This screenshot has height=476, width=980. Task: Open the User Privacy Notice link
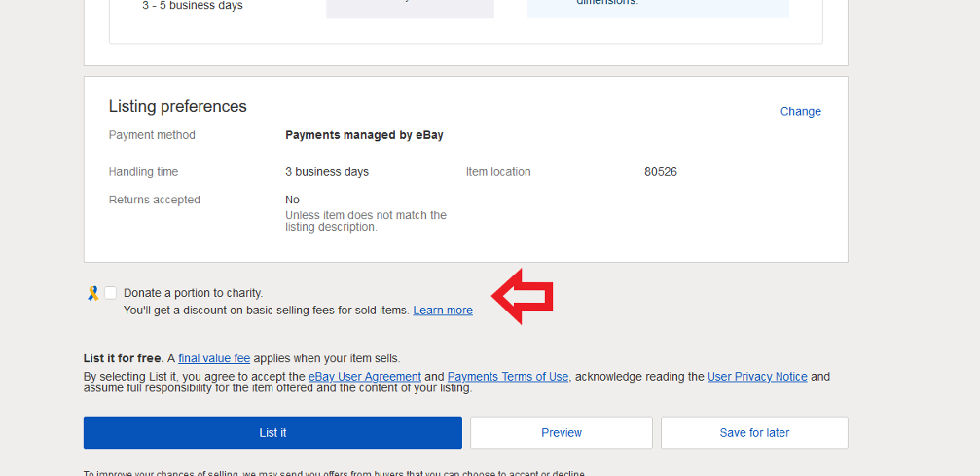point(757,377)
